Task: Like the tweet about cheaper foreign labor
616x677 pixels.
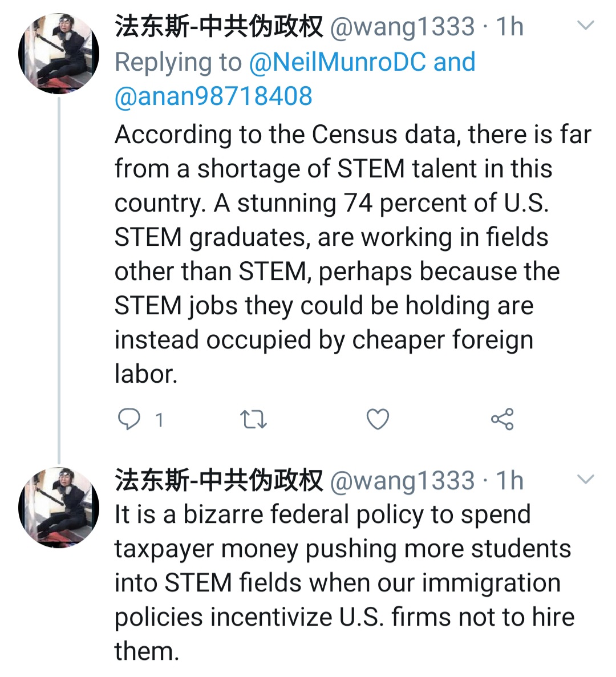Action: (378, 419)
